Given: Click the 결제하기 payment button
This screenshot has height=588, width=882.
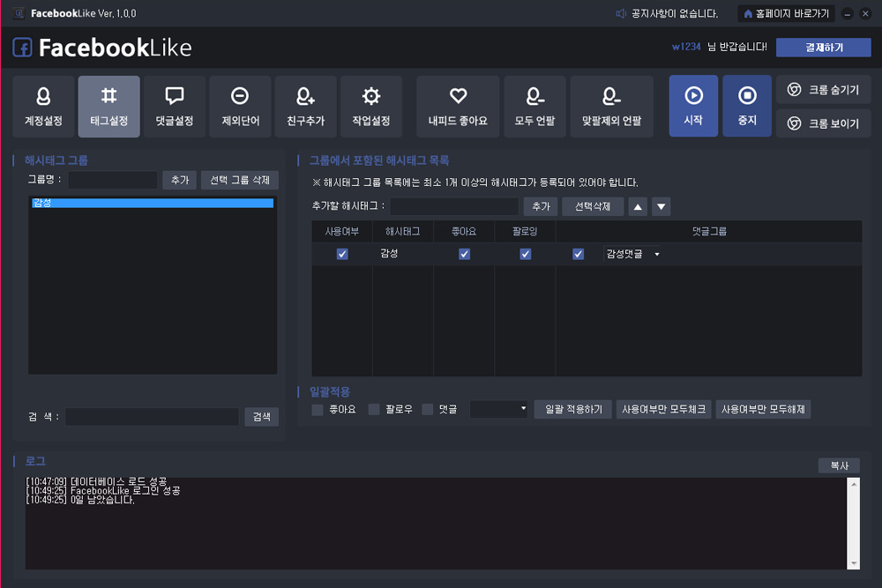Looking at the screenshot, I should point(824,48).
